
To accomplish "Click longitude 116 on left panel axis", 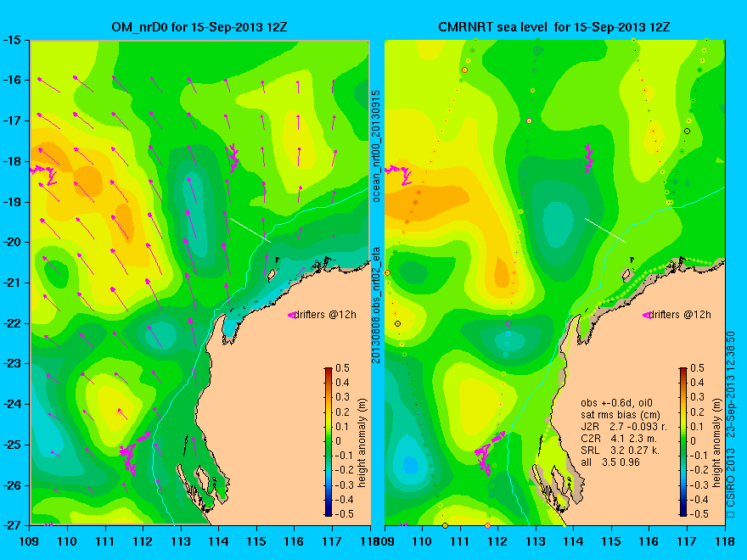I will (x=294, y=541).
